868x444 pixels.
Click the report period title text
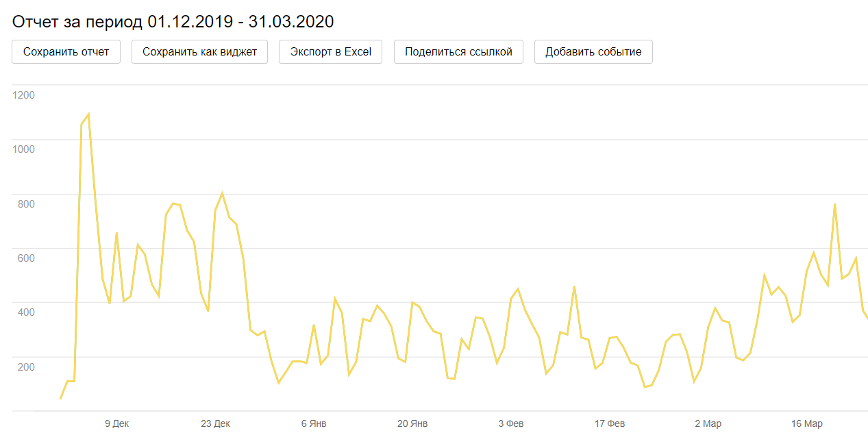[173, 22]
